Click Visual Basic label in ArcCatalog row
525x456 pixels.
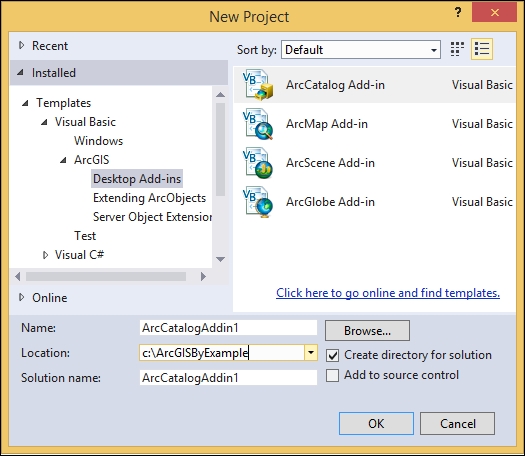tap(482, 85)
